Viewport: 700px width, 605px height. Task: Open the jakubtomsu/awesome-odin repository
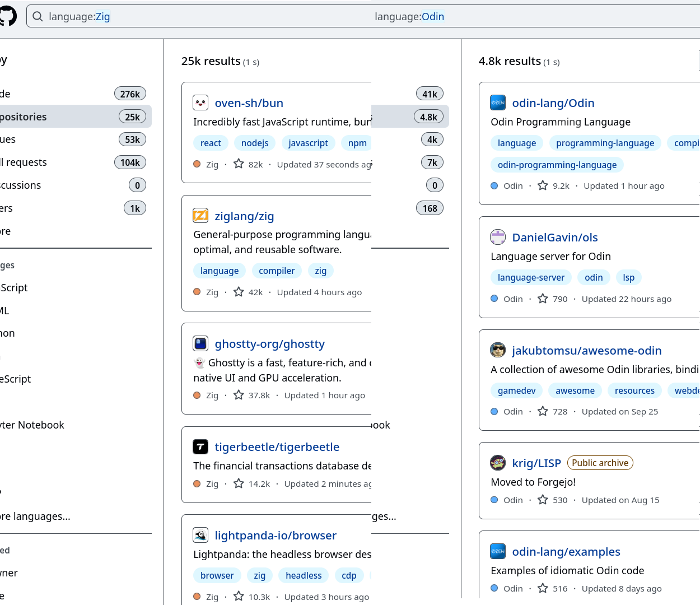pos(587,351)
